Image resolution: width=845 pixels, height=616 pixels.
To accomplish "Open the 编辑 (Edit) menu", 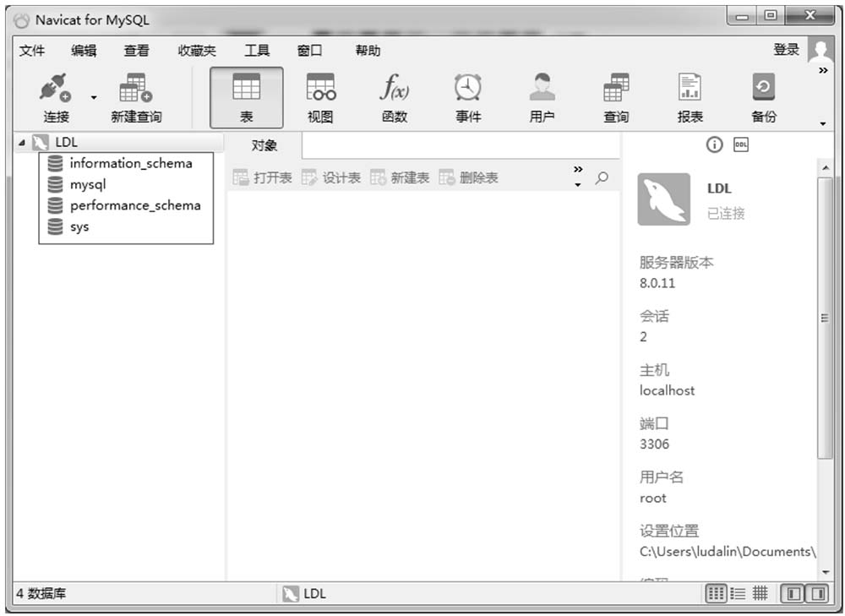I will pyautogui.click(x=84, y=51).
